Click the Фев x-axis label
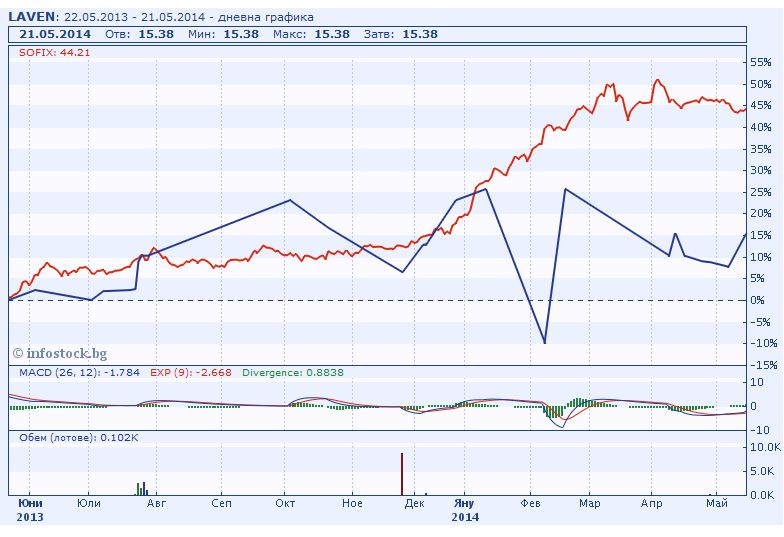The image size is (784, 537). click(x=530, y=503)
